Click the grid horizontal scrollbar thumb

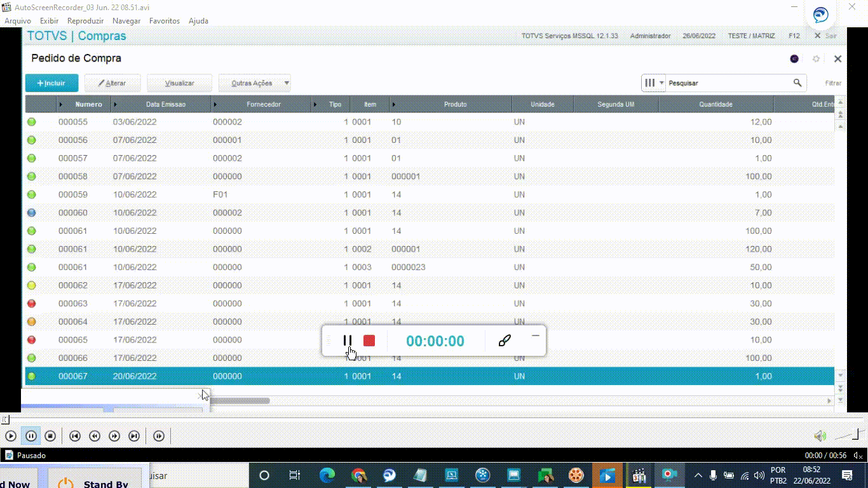coord(240,401)
